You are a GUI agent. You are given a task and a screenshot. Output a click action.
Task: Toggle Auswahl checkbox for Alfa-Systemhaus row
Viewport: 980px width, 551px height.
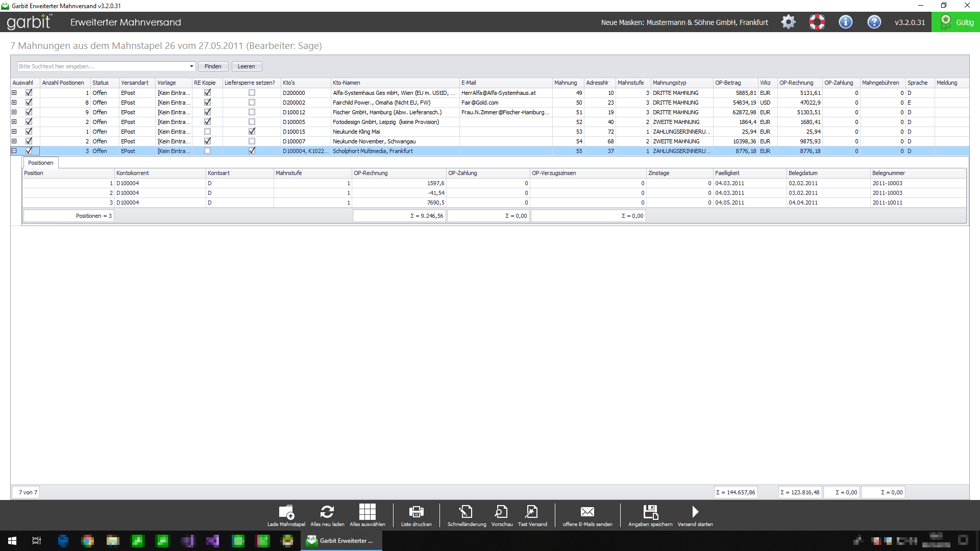(29, 93)
